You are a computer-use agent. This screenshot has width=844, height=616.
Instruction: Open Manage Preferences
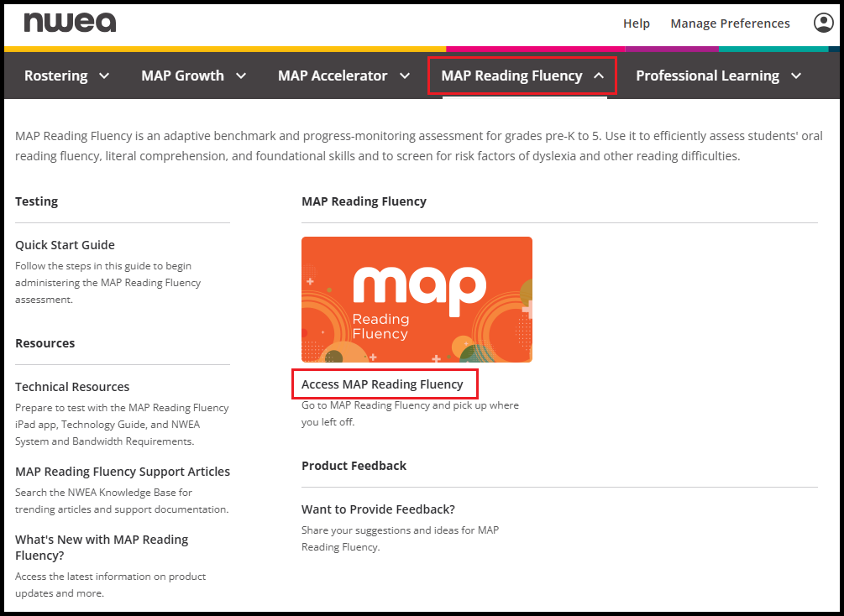[x=730, y=23]
